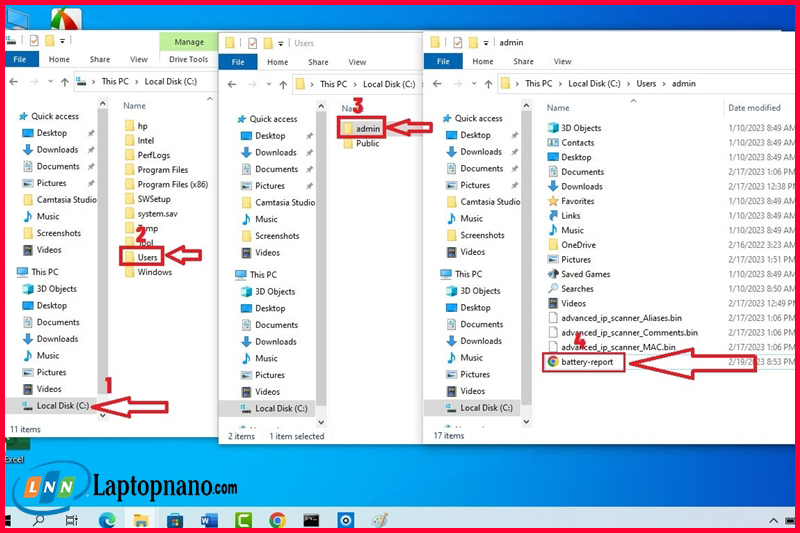This screenshot has height=533, width=800.
Task: Open Command Prompt taskbar icon
Action: point(311,520)
